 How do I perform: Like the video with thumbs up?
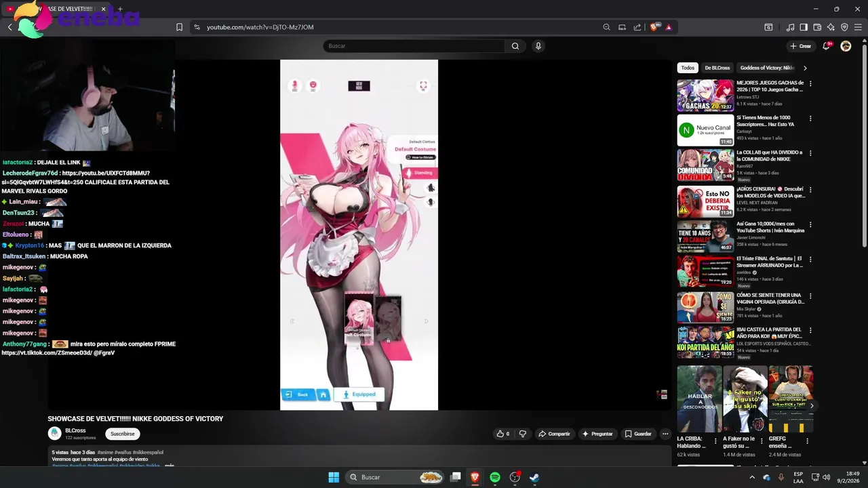click(502, 434)
